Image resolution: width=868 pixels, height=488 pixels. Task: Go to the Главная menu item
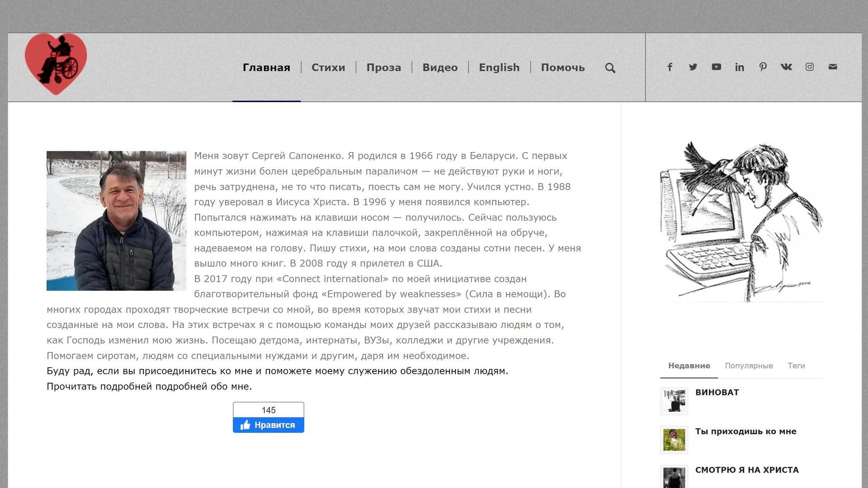click(266, 67)
